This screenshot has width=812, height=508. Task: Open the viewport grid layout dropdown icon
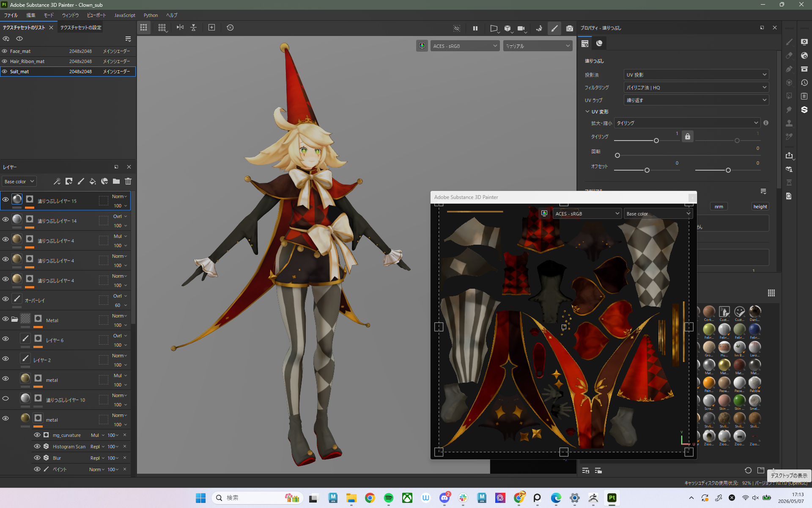162,28
